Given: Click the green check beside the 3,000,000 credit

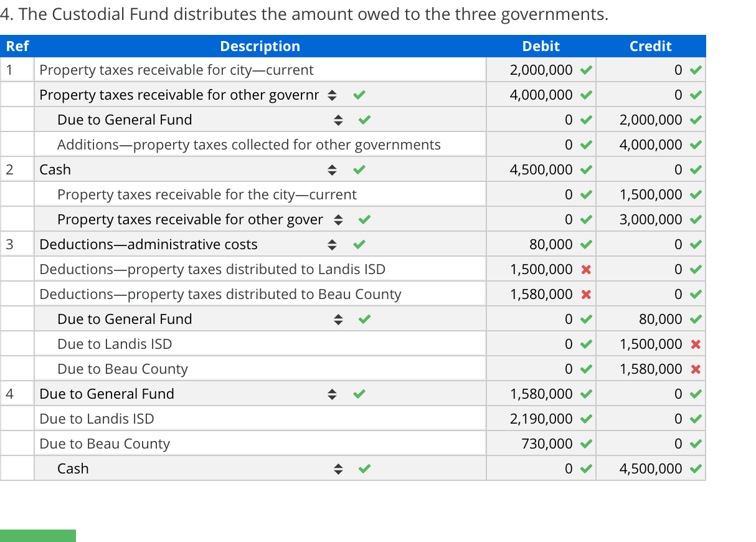Looking at the screenshot, I should [x=696, y=219].
